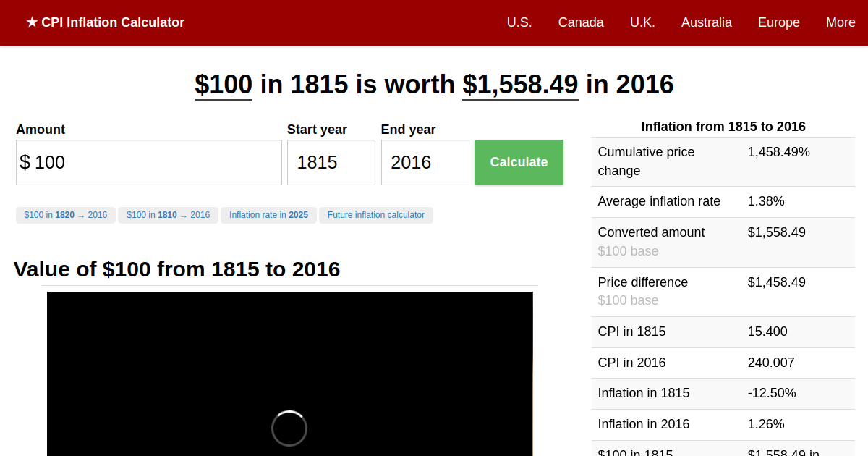This screenshot has height=456, width=868.
Task: Select the Inflation in 2016 value 1.26%
Action: click(x=766, y=424)
